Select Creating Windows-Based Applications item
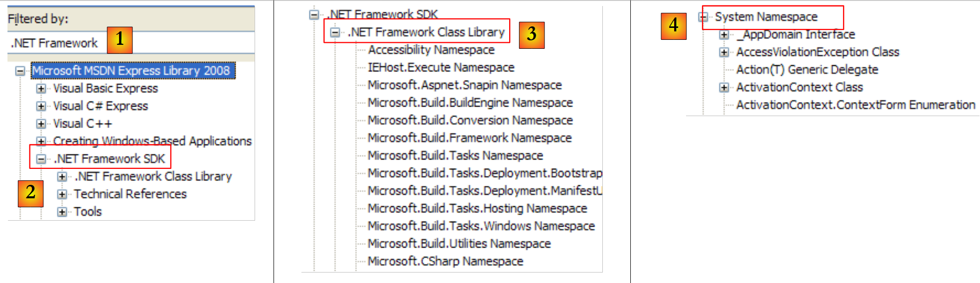This screenshot has height=283, width=980. point(152,141)
